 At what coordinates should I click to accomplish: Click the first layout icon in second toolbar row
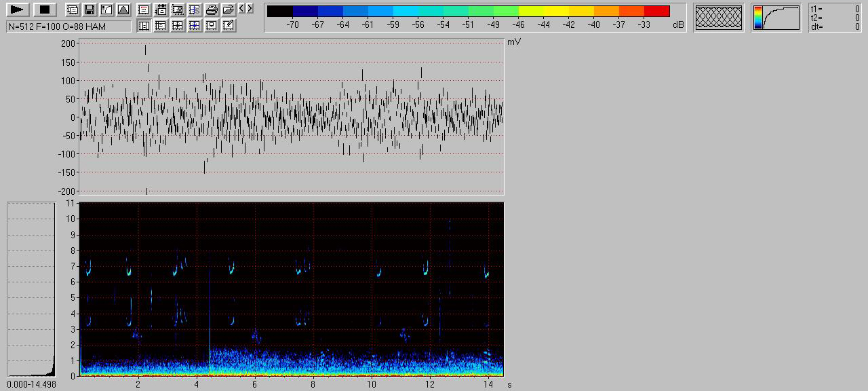pyautogui.click(x=144, y=26)
